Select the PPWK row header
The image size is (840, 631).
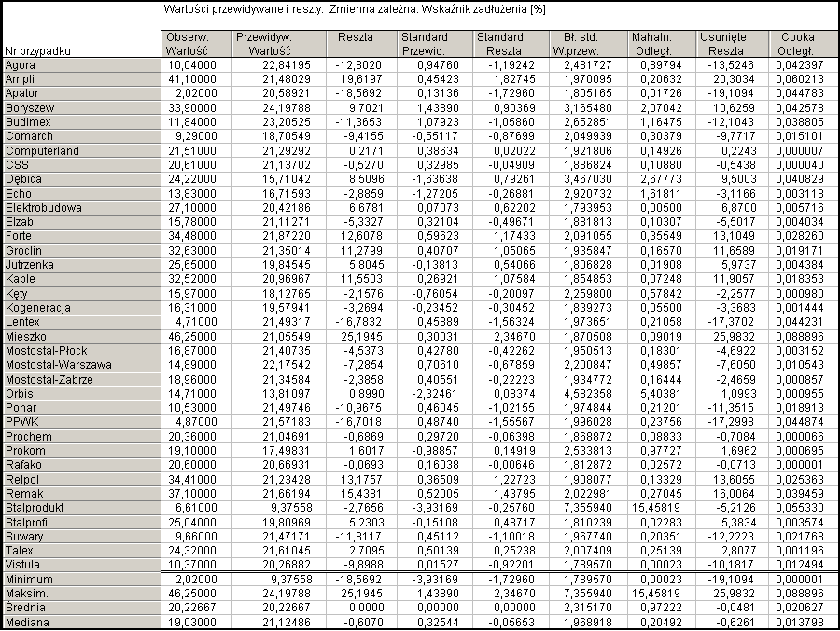pos(81,422)
